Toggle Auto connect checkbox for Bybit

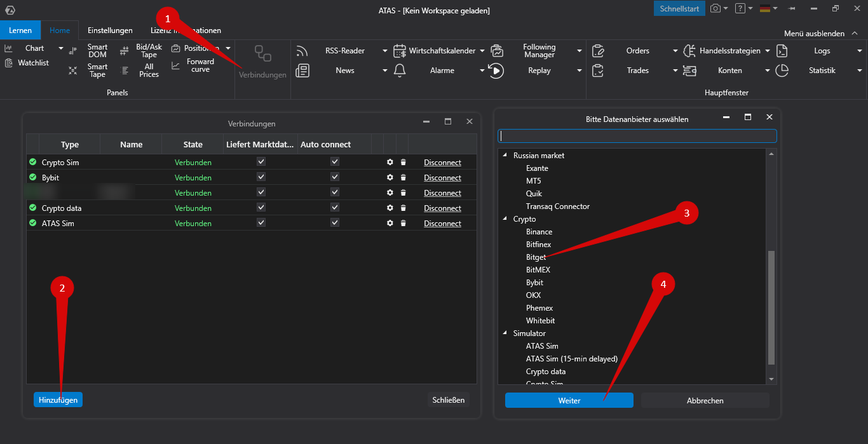click(x=335, y=177)
